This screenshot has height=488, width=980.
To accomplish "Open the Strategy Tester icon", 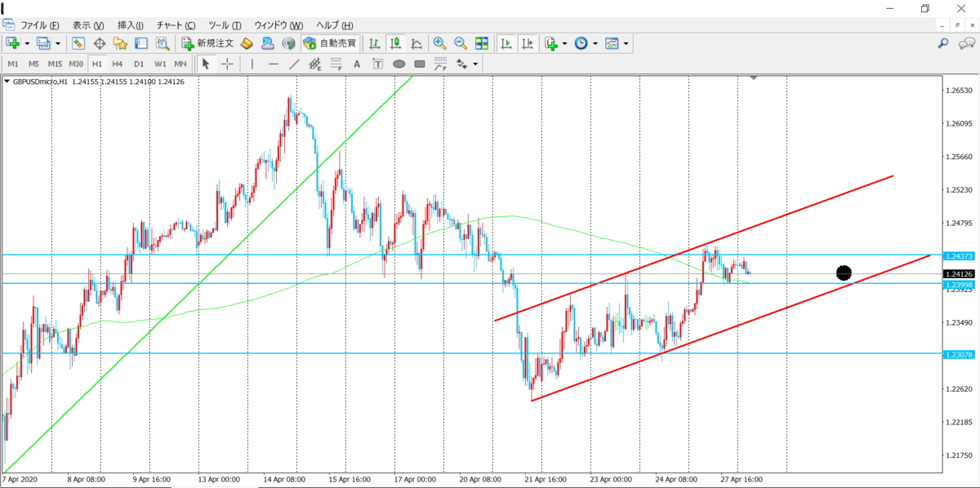I will [162, 43].
